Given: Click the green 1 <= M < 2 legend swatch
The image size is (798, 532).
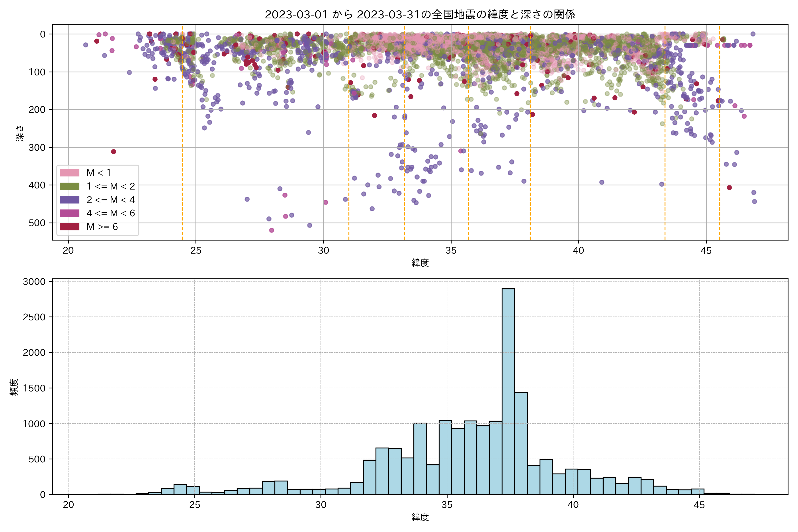Looking at the screenshot, I should [x=70, y=186].
